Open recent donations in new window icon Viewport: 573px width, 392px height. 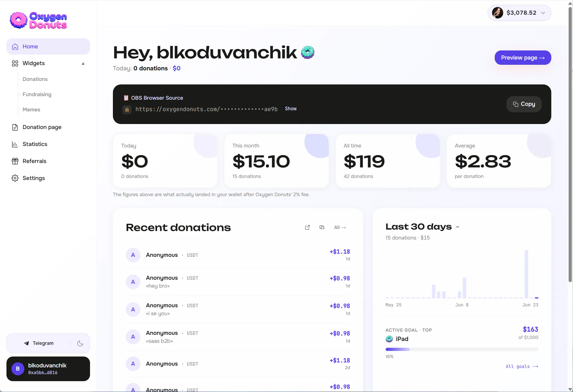pos(307,228)
